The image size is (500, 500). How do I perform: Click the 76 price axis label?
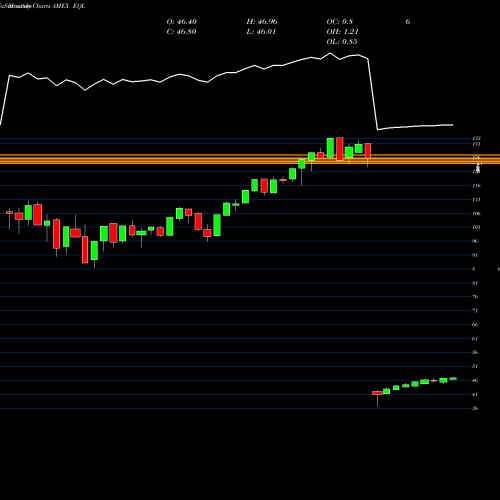pyautogui.click(x=475, y=297)
